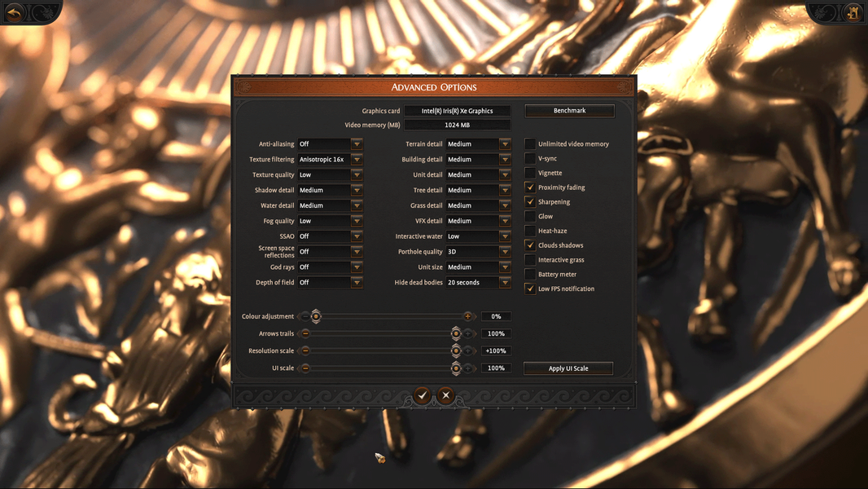Expand the Grass detail dropdown
Viewport: 868px width, 489px height.
478,205
